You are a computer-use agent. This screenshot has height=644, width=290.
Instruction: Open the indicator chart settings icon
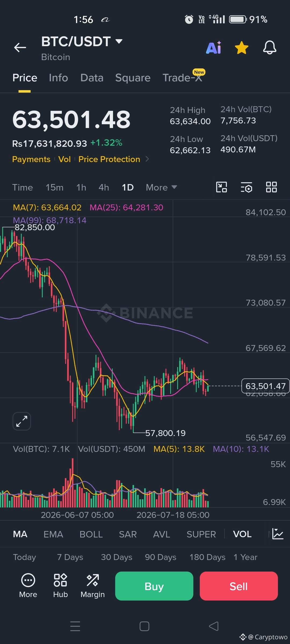click(x=278, y=534)
